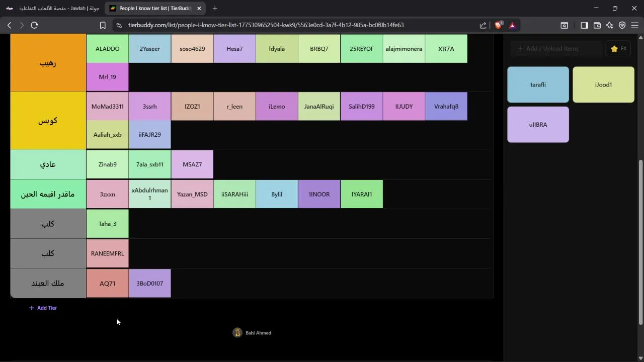The width and height of the screenshot is (644, 362).
Task: Open the Leo AI sparkle icon
Action: 610,25
